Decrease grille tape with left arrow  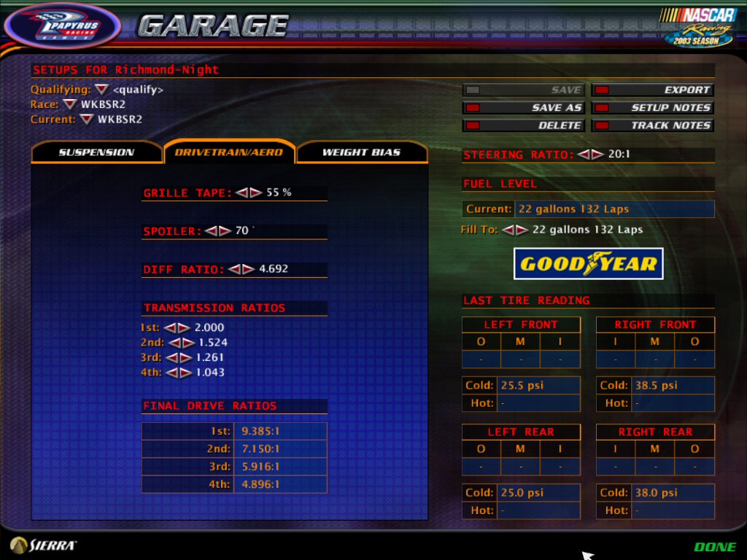pos(241,192)
